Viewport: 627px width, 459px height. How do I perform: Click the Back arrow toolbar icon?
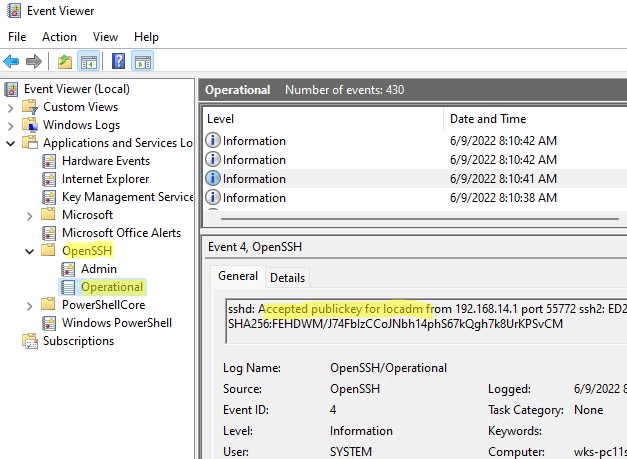coord(11,62)
